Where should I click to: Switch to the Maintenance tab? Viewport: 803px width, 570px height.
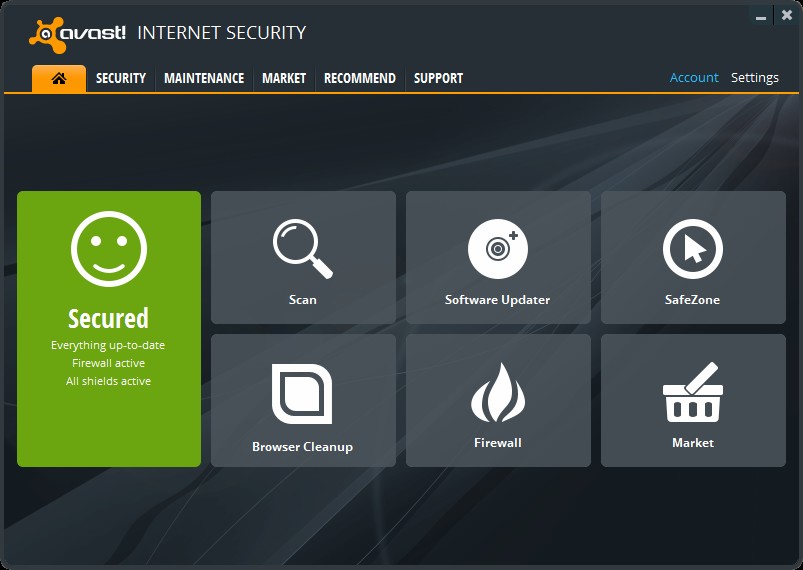pos(204,78)
